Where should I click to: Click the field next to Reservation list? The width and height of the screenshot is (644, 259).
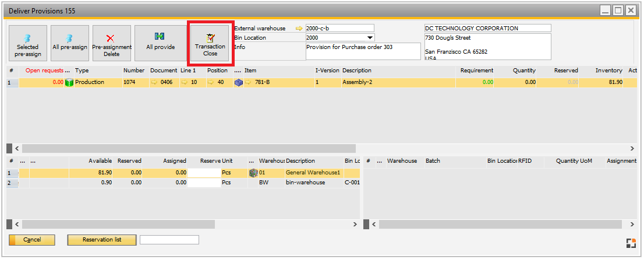169,240
